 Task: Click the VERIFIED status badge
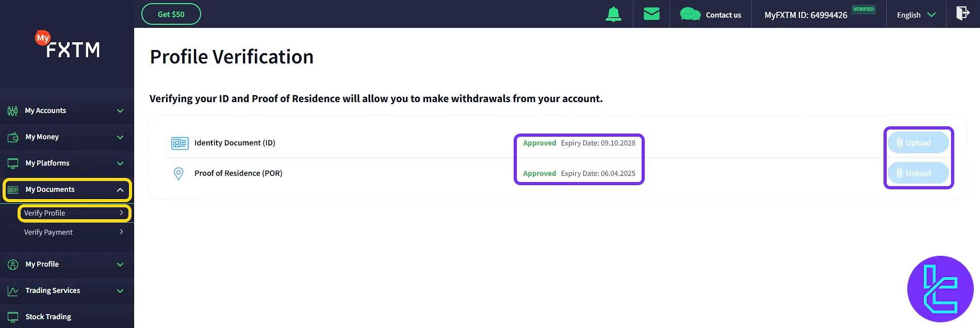[x=863, y=9]
